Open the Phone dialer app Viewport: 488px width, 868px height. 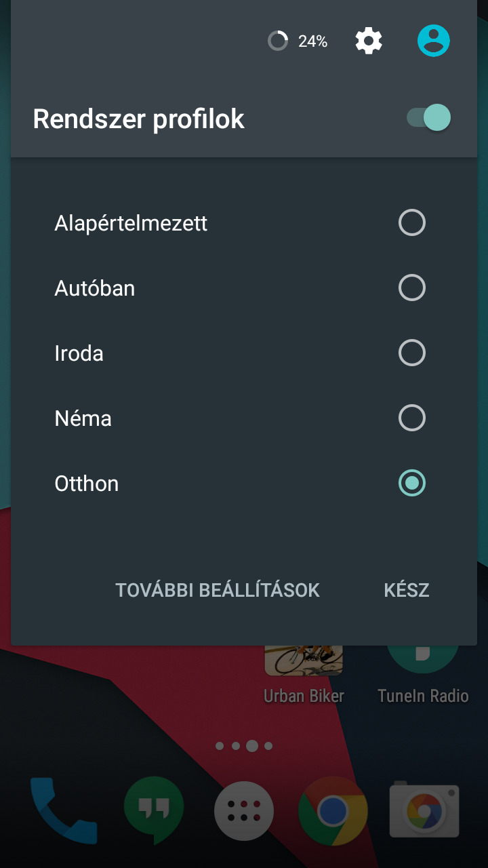63,810
